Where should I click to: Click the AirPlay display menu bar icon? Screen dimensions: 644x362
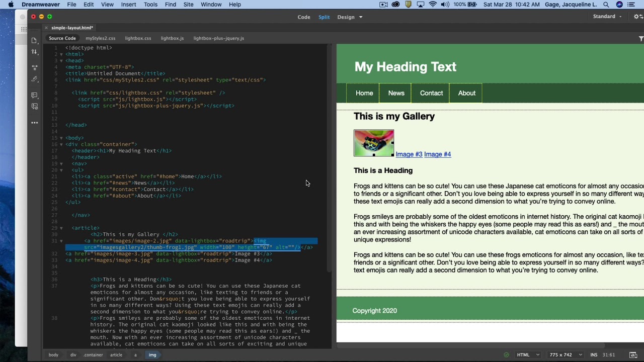click(421, 5)
